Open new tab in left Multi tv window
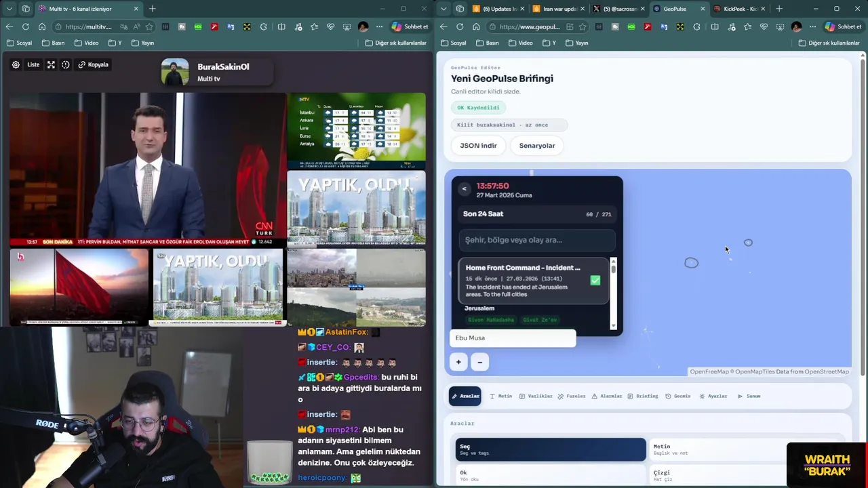868x488 pixels. click(153, 9)
